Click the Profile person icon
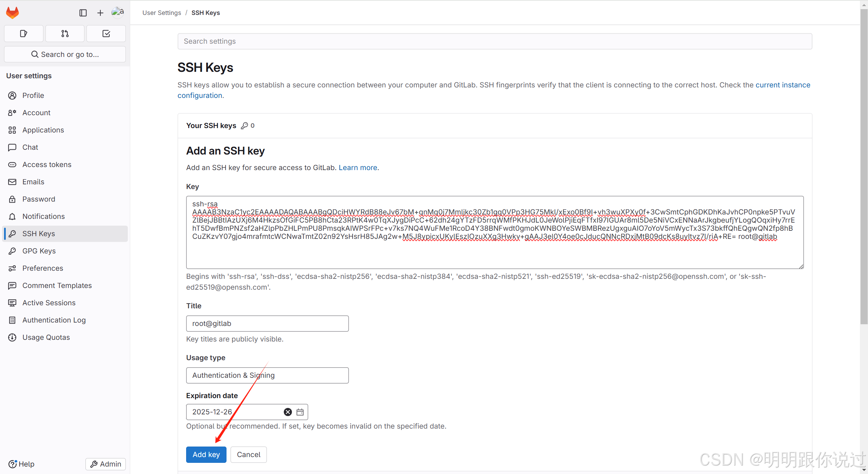The width and height of the screenshot is (868, 474). pos(12,96)
